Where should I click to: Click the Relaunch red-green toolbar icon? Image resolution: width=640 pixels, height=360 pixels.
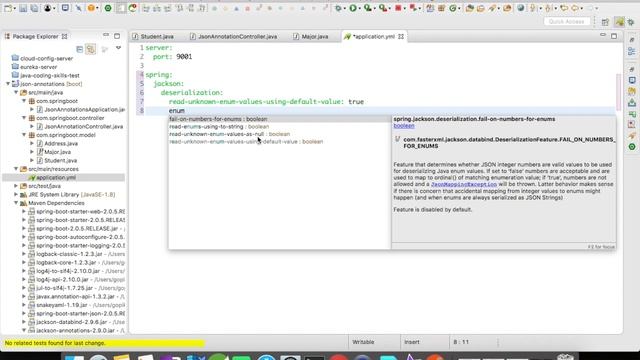[413, 8]
